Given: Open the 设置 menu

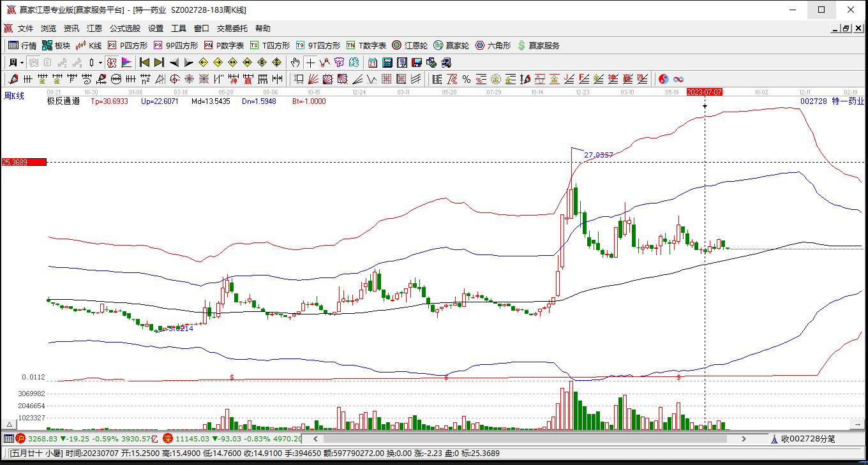Looking at the screenshot, I should click(x=156, y=29).
